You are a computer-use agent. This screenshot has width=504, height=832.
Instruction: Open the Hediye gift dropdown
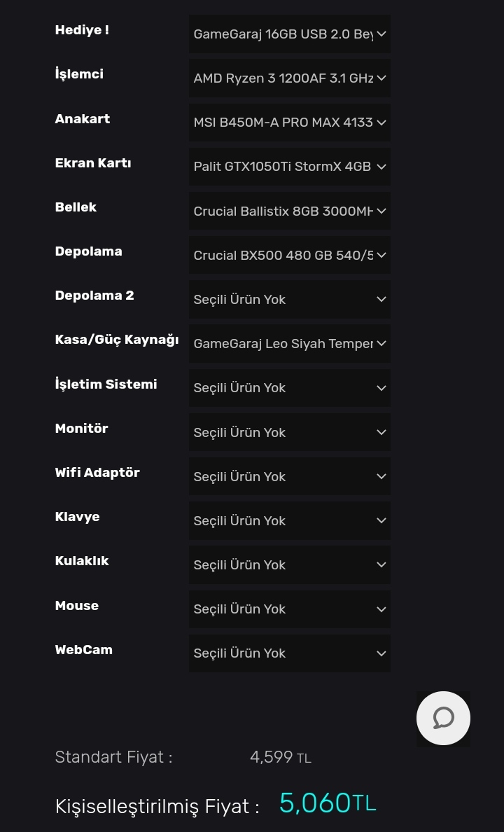pos(289,34)
